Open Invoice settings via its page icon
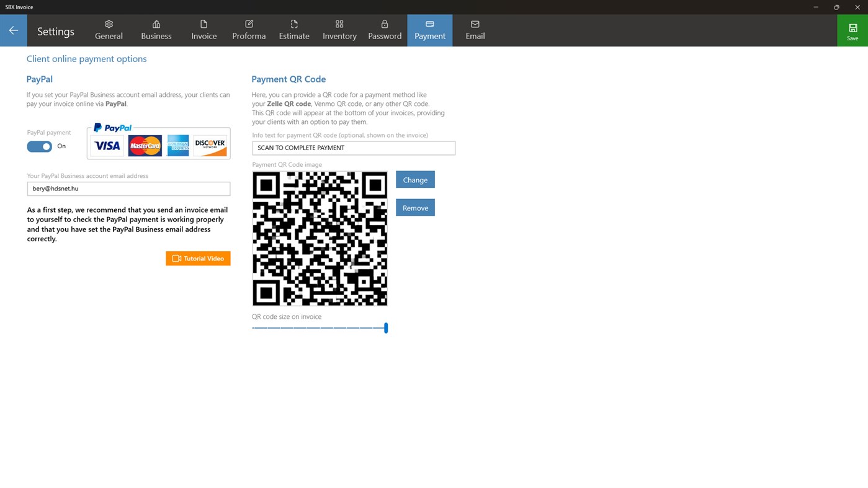The image size is (868, 488). 204,24
